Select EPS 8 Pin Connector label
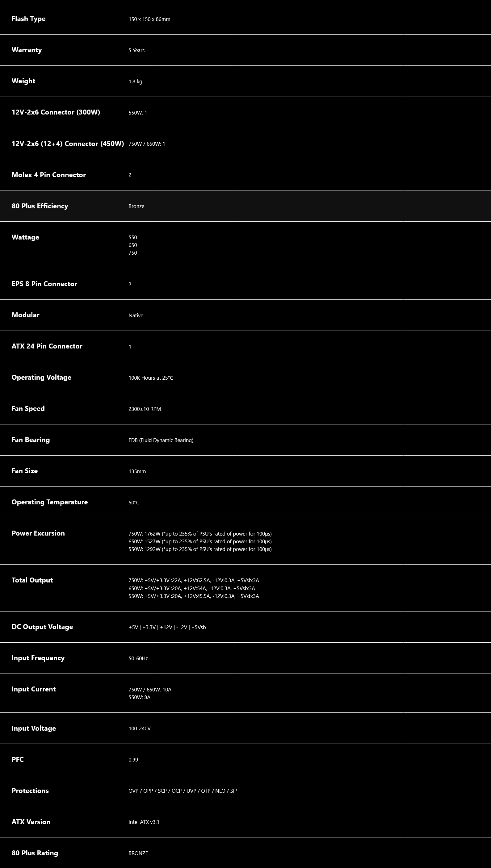 44,284
